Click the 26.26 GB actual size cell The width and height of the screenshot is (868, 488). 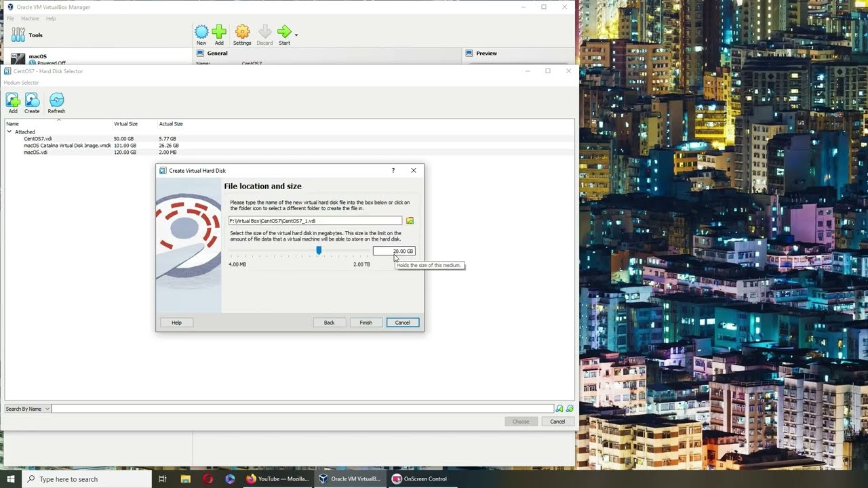(x=169, y=145)
